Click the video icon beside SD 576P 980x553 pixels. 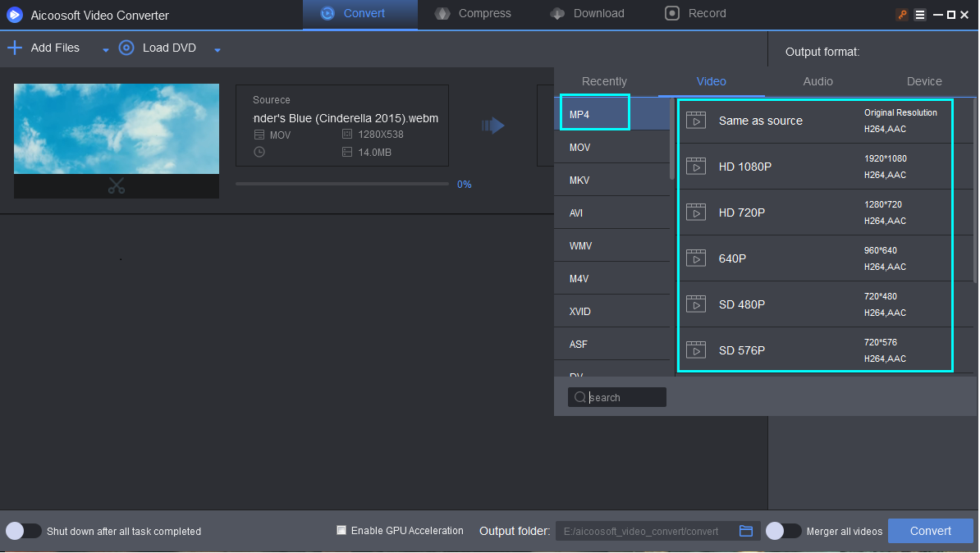point(696,350)
